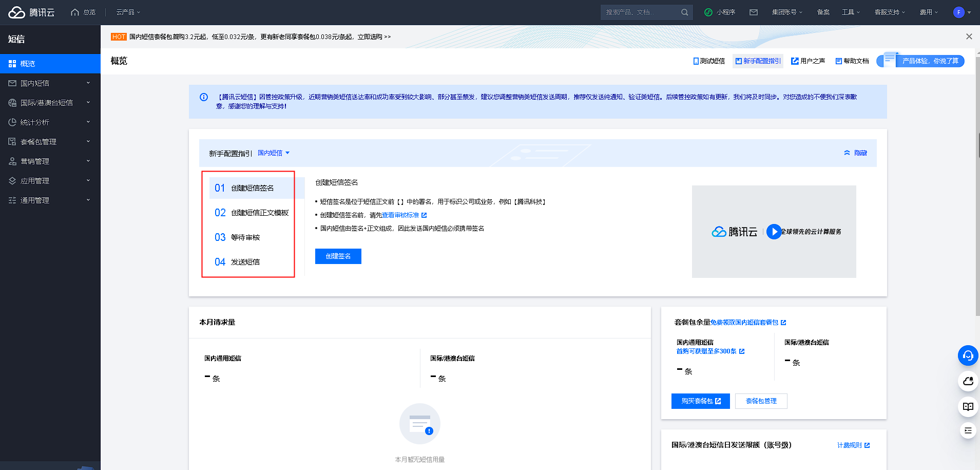Open the mail message icon in header
The height and width of the screenshot is (470, 980).
753,12
